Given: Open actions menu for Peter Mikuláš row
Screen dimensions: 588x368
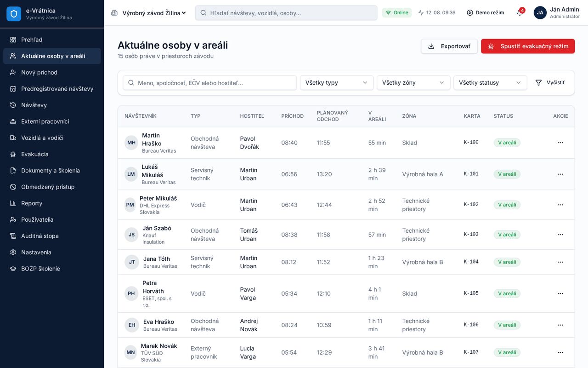Looking at the screenshot, I should click(560, 205).
